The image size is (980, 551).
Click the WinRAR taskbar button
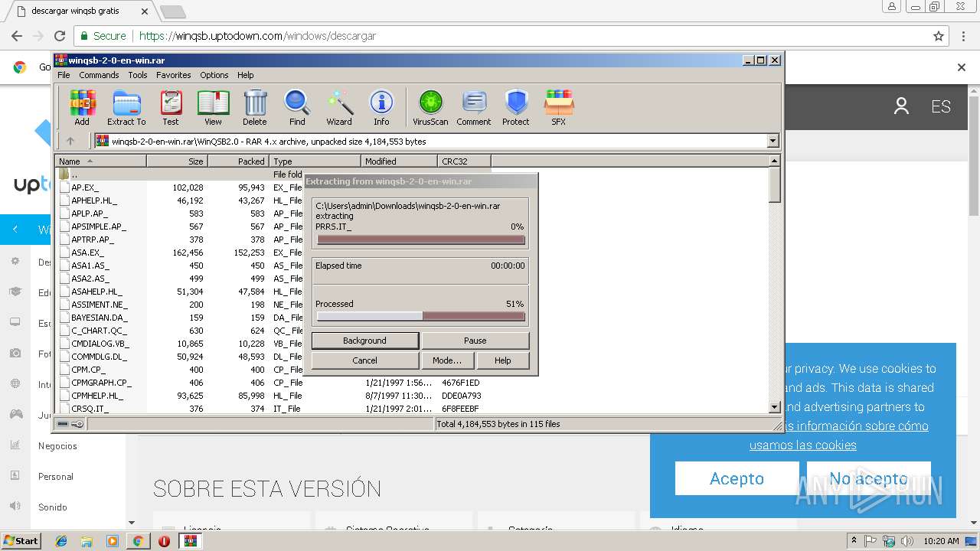pyautogui.click(x=191, y=541)
